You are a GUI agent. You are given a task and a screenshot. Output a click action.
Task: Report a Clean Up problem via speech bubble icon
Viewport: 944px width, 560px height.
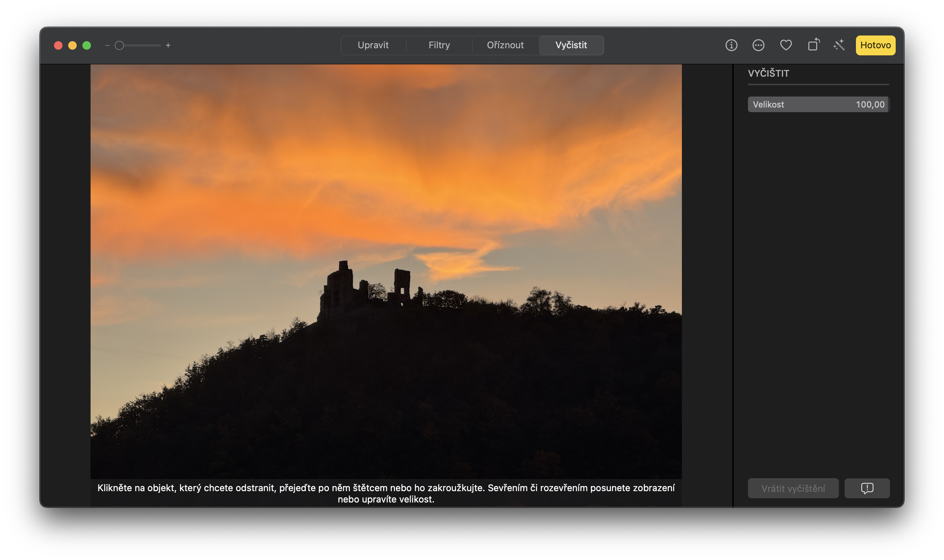867,488
